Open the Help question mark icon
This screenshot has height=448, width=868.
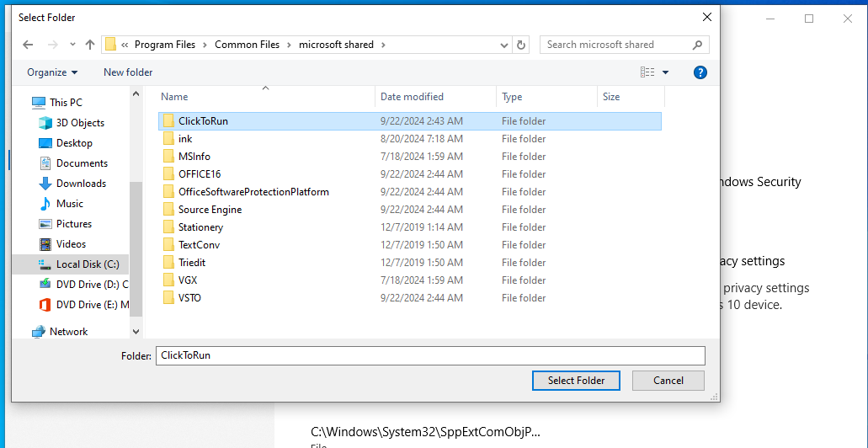point(700,72)
